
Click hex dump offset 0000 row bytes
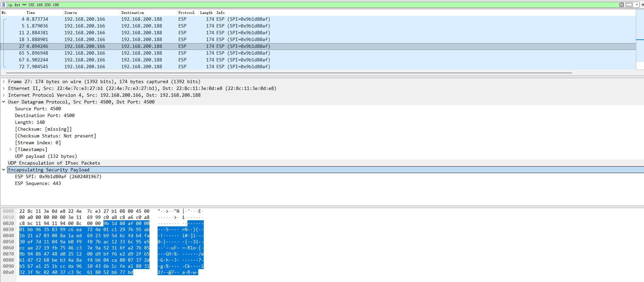point(84,211)
